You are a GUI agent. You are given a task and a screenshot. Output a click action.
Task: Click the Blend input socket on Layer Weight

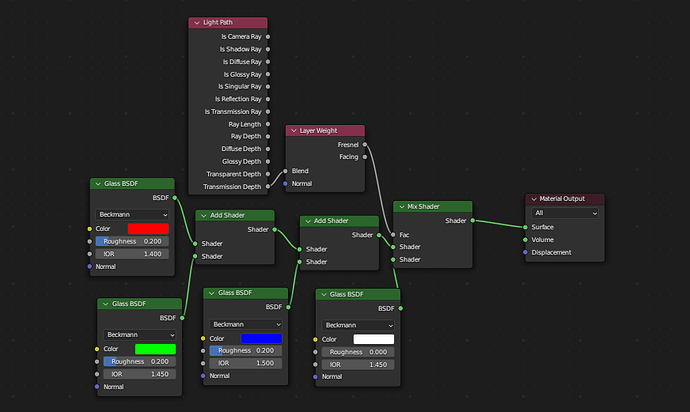pyautogui.click(x=286, y=171)
